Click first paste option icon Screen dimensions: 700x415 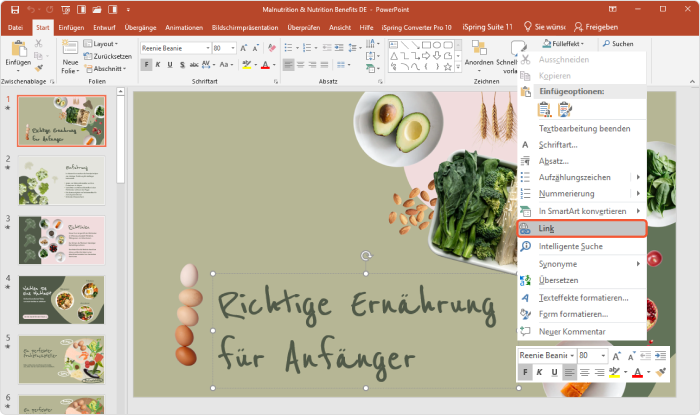544,109
